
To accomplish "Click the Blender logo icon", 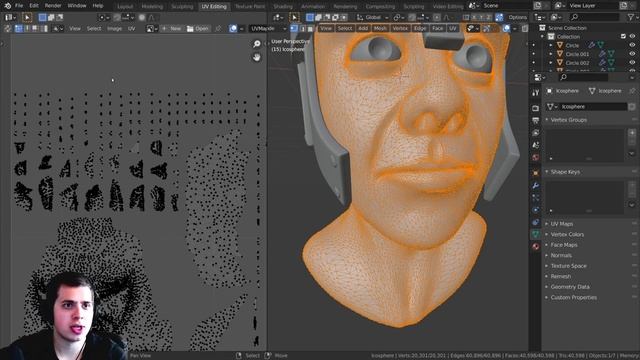I will click(x=7, y=6).
